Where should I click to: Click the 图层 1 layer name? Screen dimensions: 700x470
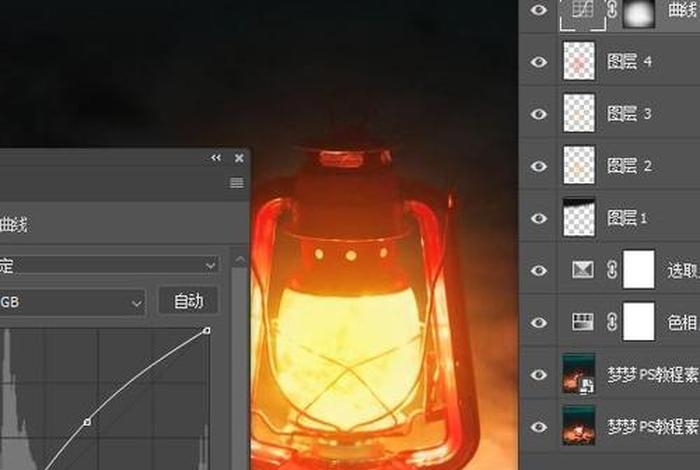coord(627,218)
